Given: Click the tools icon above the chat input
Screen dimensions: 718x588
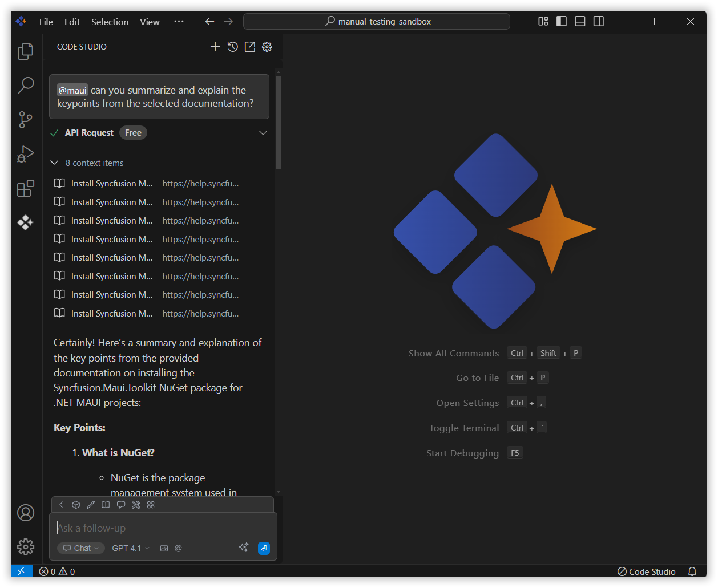Looking at the screenshot, I should (x=136, y=505).
